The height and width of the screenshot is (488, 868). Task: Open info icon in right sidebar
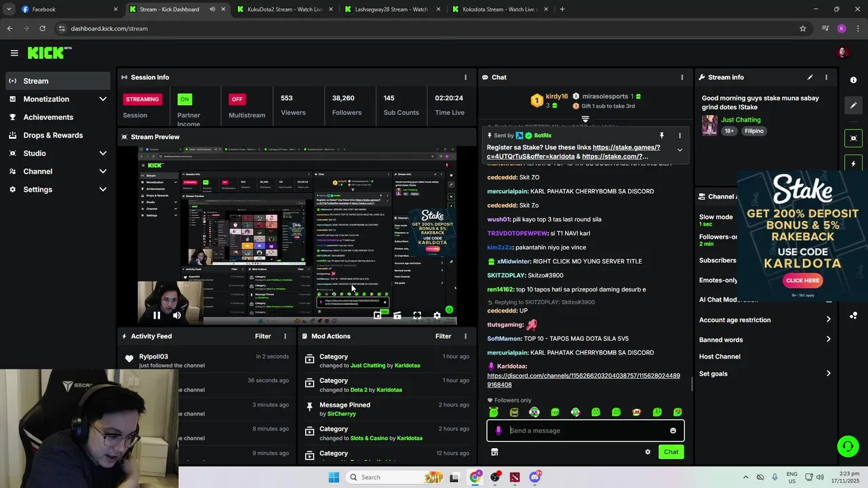(853, 80)
